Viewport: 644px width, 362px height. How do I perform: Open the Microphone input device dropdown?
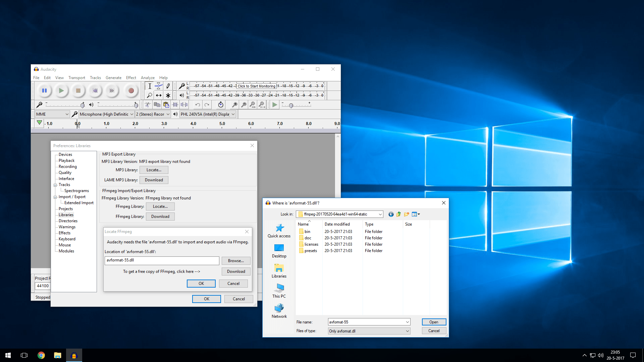point(106,114)
